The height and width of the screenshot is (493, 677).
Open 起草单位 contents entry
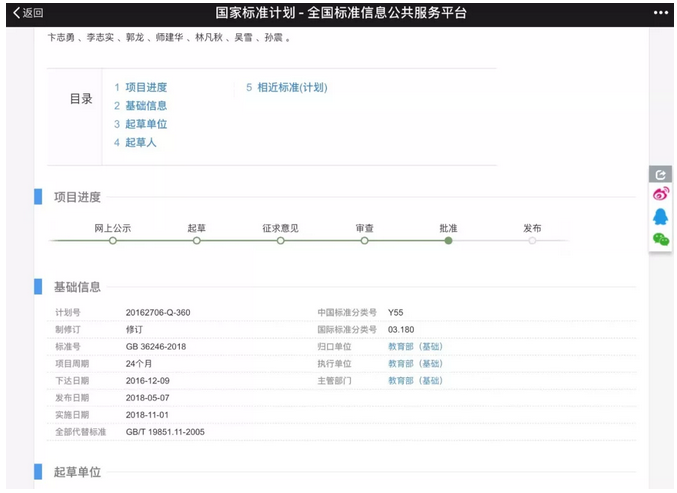click(140, 124)
